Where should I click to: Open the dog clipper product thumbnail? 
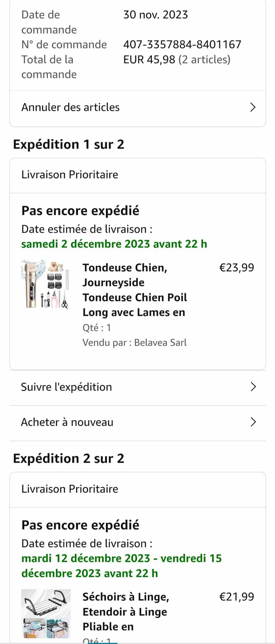[x=45, y=284]
